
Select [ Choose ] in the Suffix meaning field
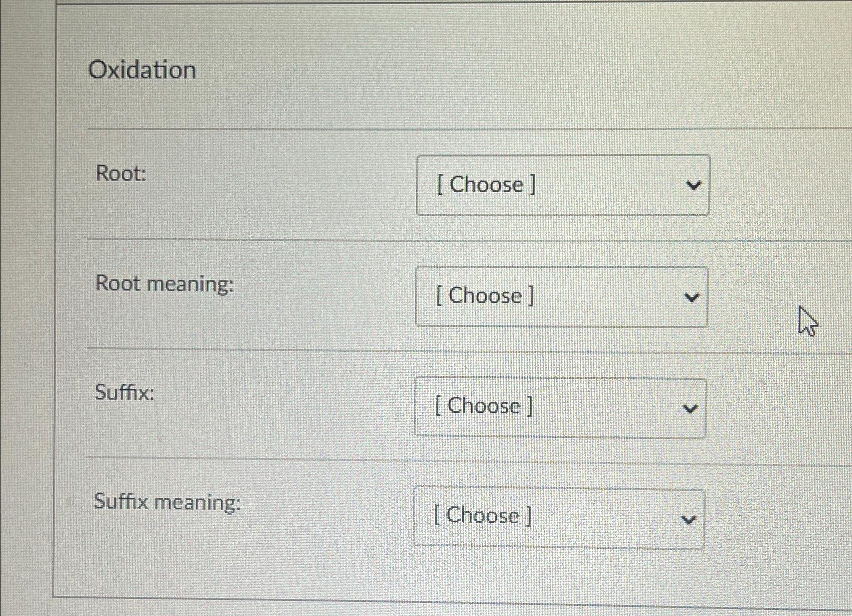[481, 515]
